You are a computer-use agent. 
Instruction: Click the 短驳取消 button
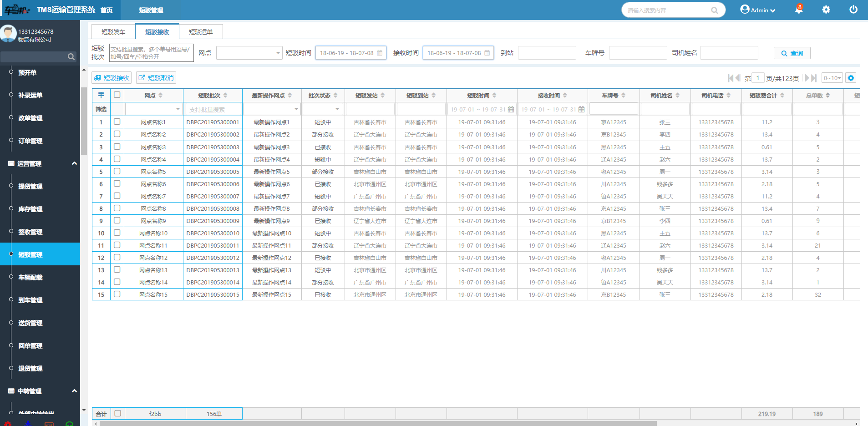[156, 78]
